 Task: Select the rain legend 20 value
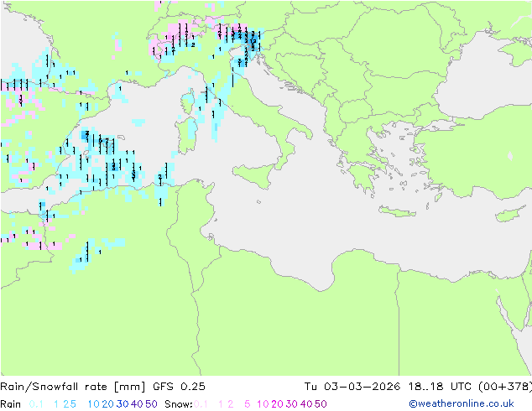pos(108,404)
